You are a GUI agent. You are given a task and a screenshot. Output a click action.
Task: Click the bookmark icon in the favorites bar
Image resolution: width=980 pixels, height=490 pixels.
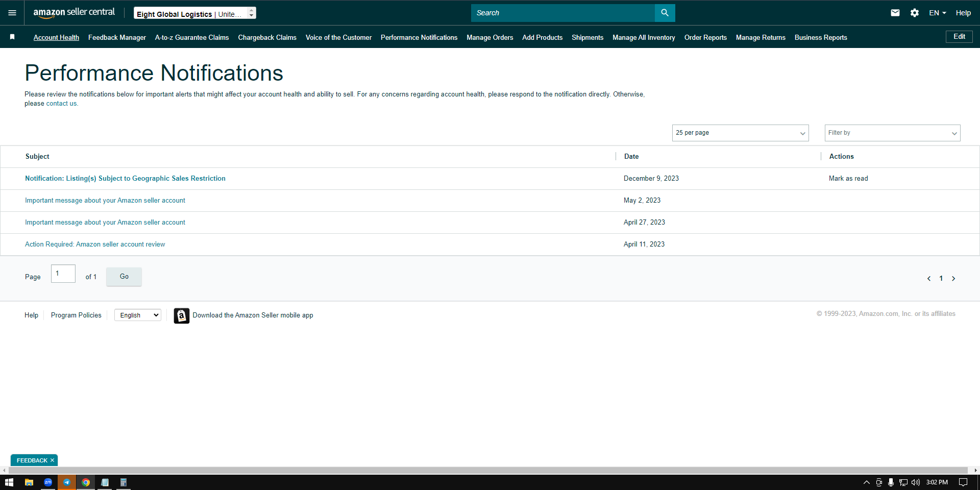12,37
